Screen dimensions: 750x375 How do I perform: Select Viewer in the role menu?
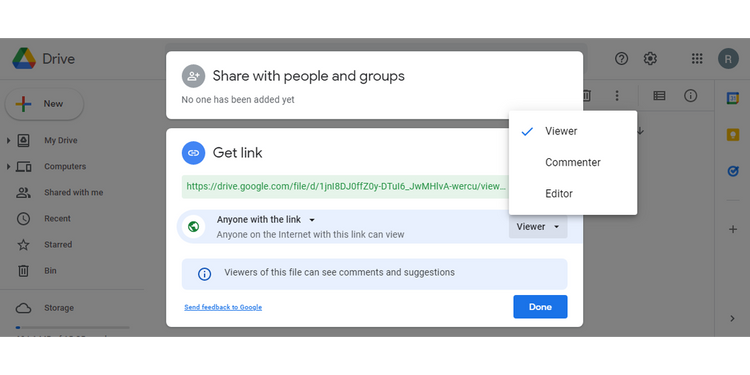coord(573,131)
